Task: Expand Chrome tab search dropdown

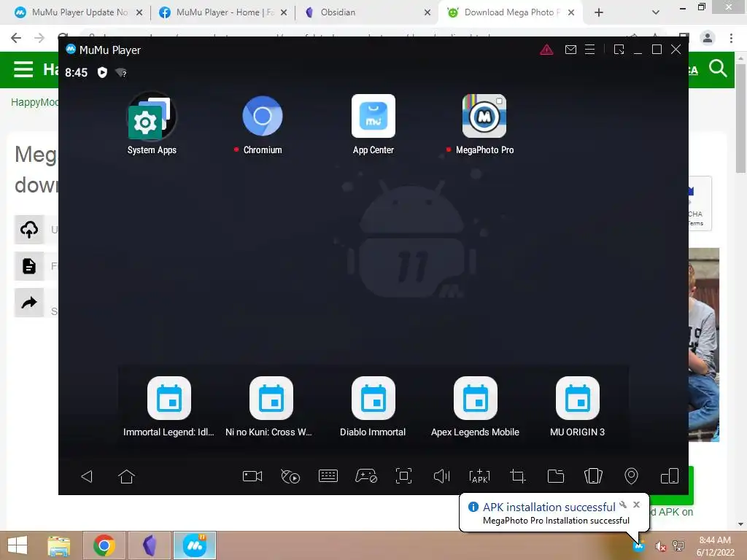Action: (656, 12)
